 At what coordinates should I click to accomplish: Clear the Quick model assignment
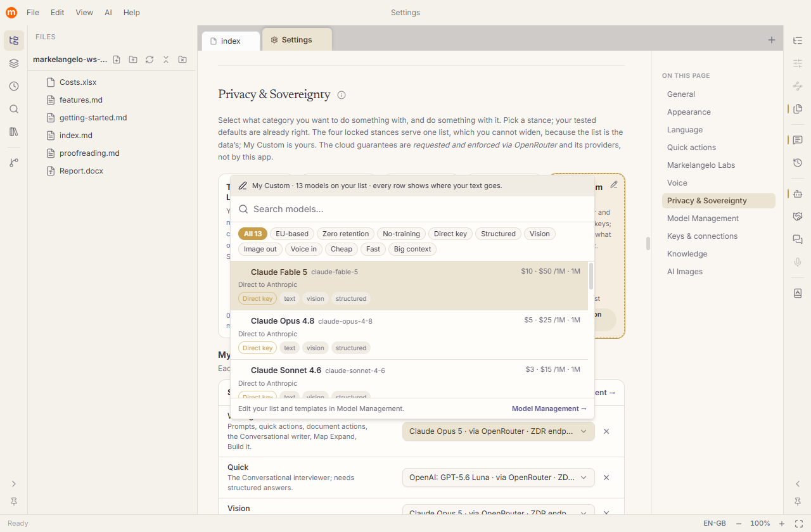pos(606,478)
